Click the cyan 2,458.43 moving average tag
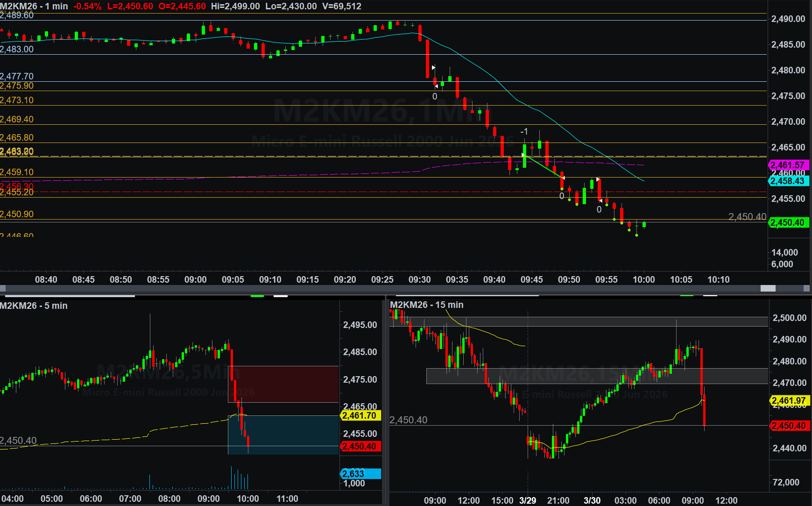This screenshot has height=506, width=812. point(788,181)
